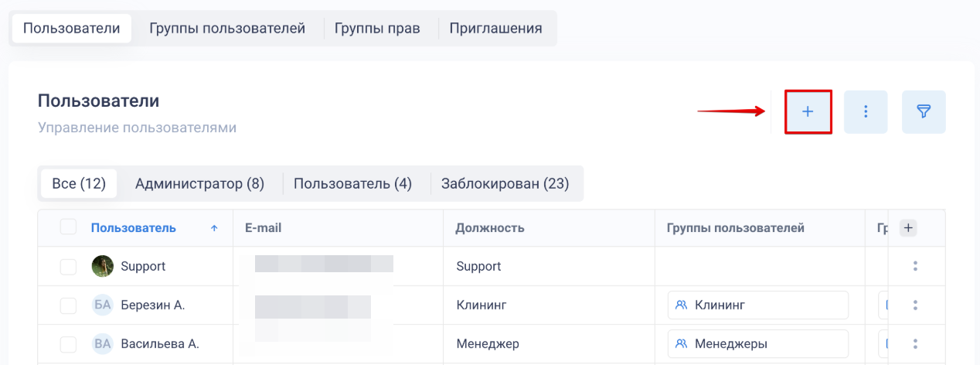Click the plus add user button
Screen dimensions: 980x365
(x=808, y=112)
